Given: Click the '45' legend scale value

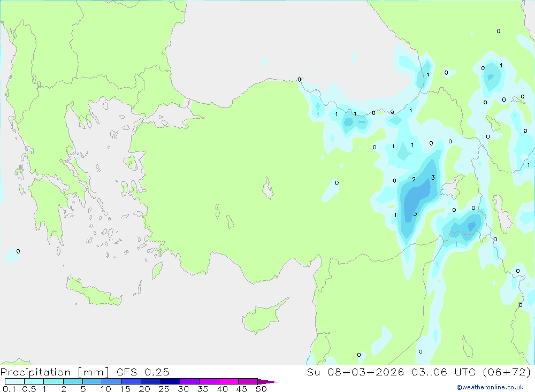Looking at the screenshot, I should pyautogui.click(x=242, y=389).
